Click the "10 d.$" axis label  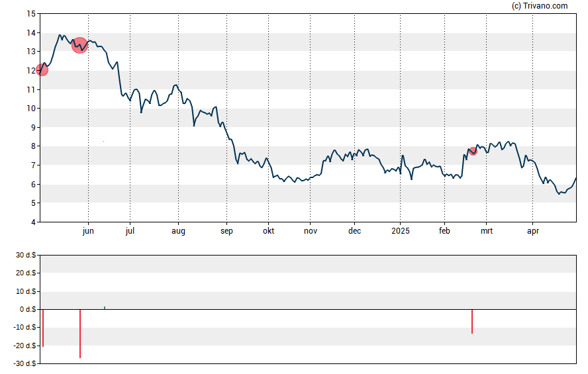pos(26,291)
